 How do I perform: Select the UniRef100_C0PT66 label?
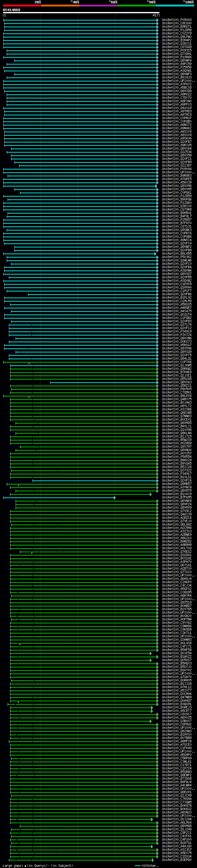pos(177,362)
